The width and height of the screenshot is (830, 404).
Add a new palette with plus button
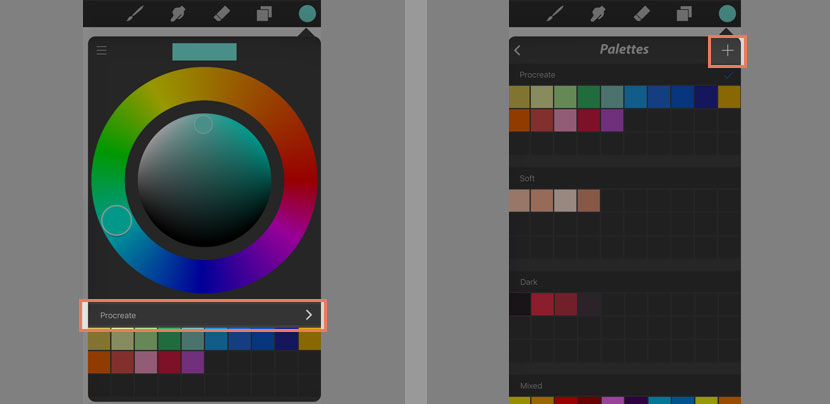pos(728,51)
